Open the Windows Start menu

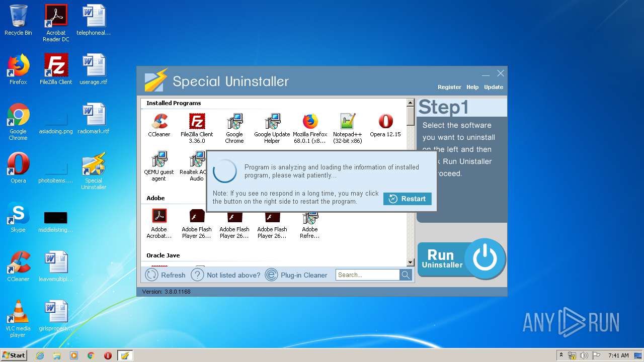[x=14, y=355]
